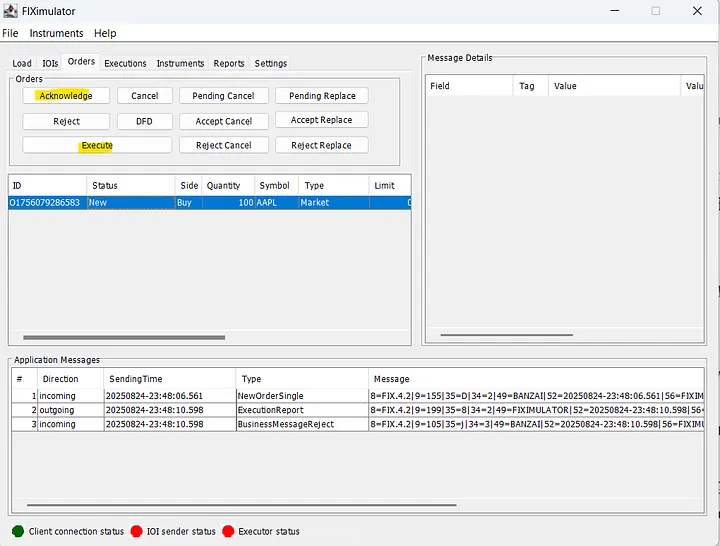
Task: Click the Reject Cancel button
Action: pyautogui.click(x=224, y=145)
